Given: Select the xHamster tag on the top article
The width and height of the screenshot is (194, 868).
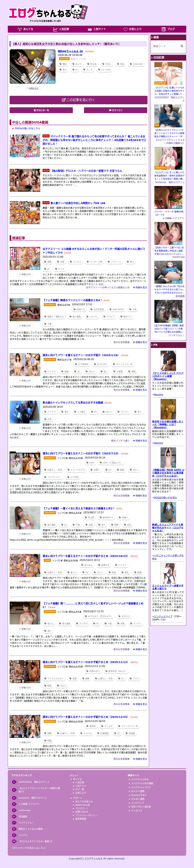Looking at the screenshot, I should click(x=136, y=64).
